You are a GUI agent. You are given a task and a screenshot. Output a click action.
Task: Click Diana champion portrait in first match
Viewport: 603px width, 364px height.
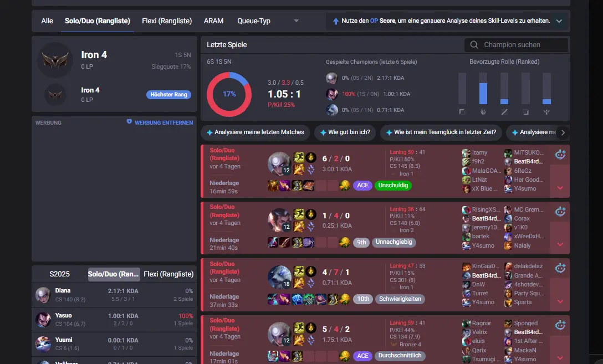279,163
